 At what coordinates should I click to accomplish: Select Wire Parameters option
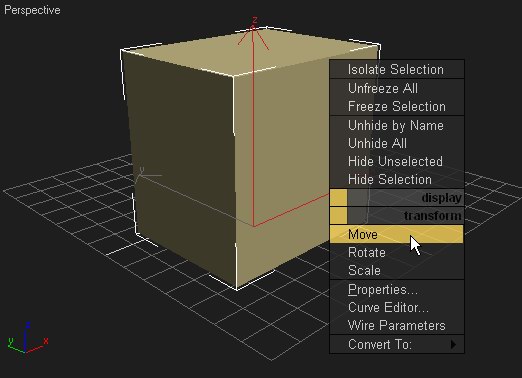(397, 326)
